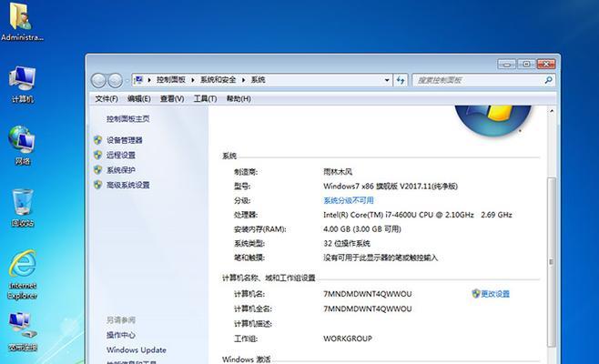Open the Administrator folder desktop icon
The height and width of the screenshot is (364, 599).
[21, 22]
